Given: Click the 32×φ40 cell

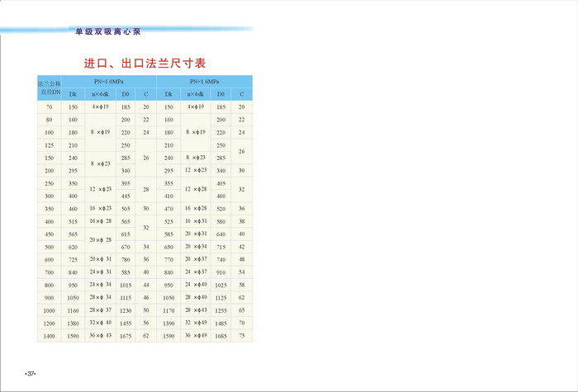Looking at the screenshot, I should point(100,323).
